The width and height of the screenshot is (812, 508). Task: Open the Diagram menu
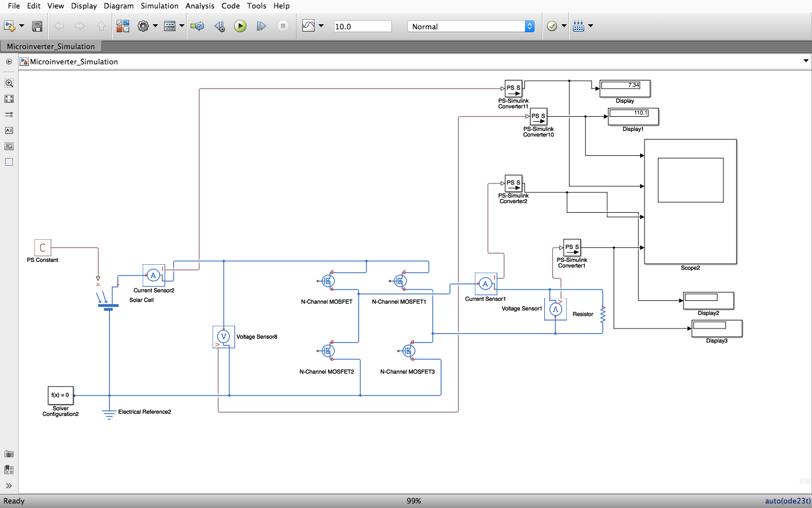118,6
